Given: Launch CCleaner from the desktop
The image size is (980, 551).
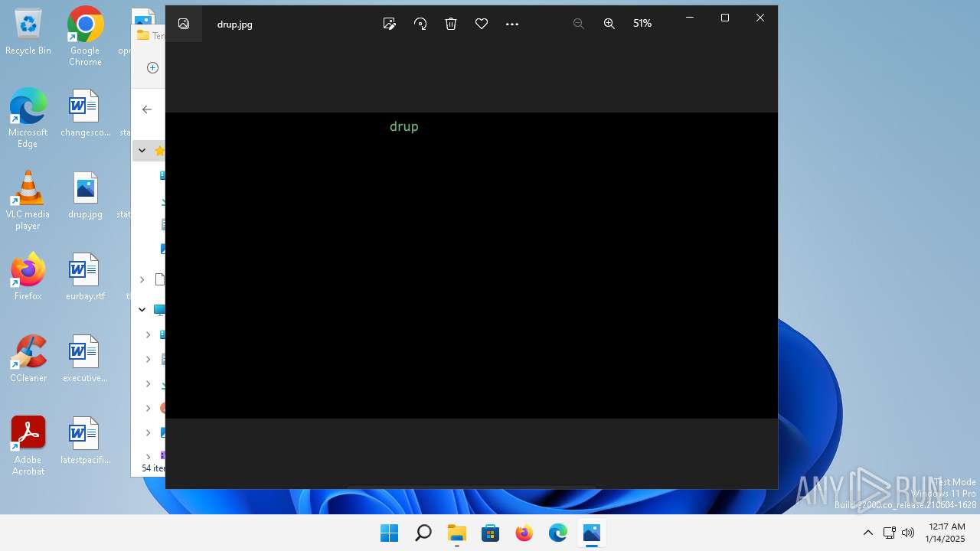Looking at the screenshot, I should click(28, 358).
